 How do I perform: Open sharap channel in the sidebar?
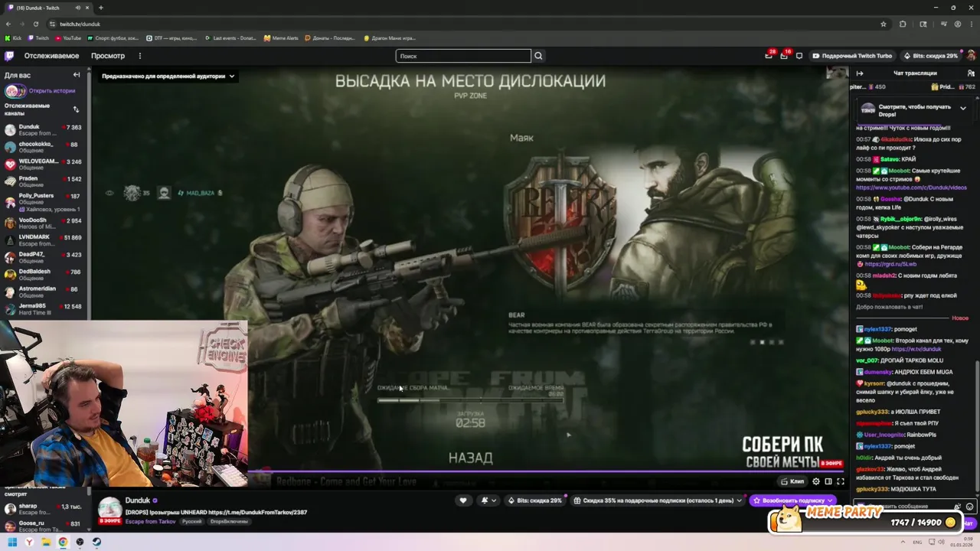coord(44,509)
